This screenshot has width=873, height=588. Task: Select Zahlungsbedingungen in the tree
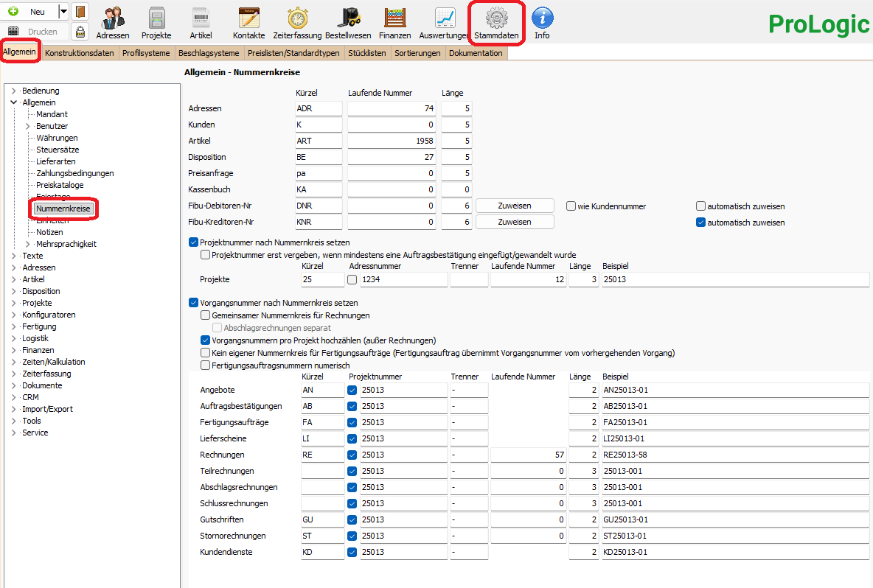pyautogui.click(x=74, y=173)
